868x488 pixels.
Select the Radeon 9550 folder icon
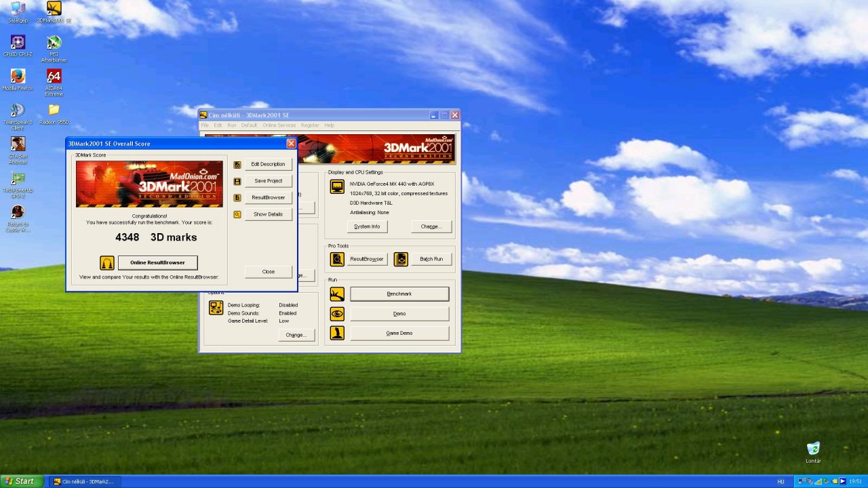(54, 113)
